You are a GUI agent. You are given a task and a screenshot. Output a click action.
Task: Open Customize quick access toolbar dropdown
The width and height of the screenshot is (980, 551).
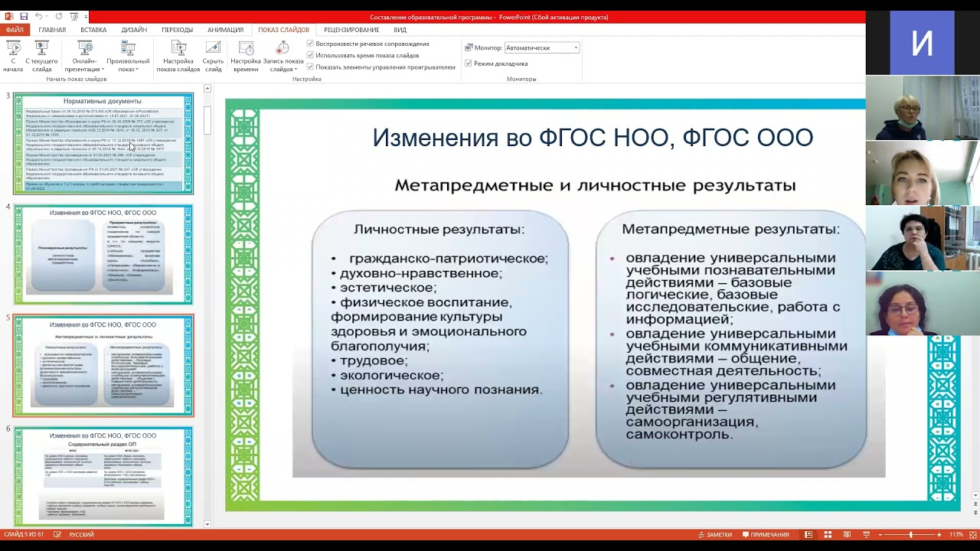(86, 17)
